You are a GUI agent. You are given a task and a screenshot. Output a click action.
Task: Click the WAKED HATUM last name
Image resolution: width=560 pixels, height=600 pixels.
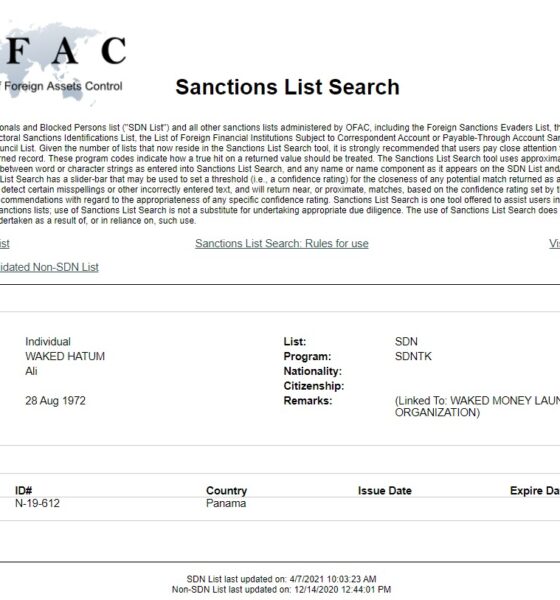tap(65, 356)
